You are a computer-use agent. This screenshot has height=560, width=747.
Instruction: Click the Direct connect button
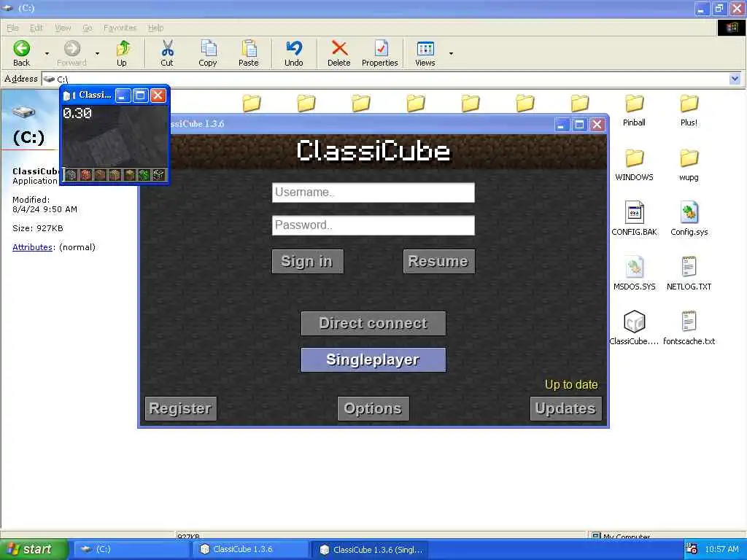373,323
